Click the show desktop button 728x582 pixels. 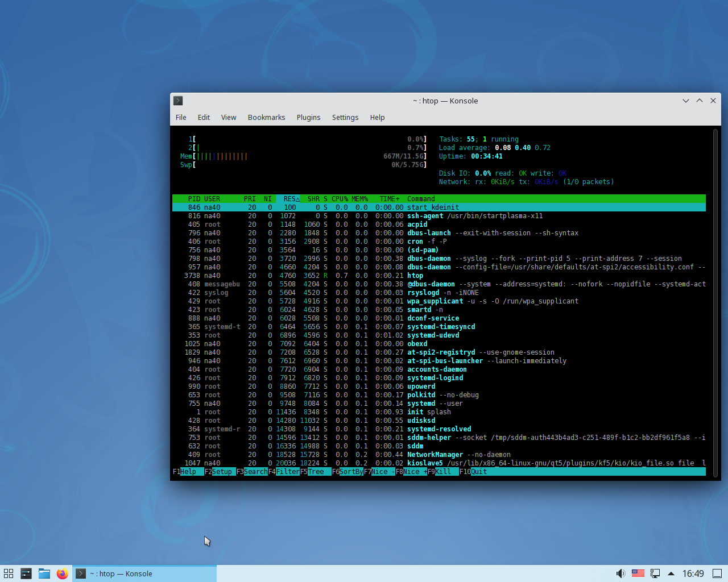(x=718, y=573)
